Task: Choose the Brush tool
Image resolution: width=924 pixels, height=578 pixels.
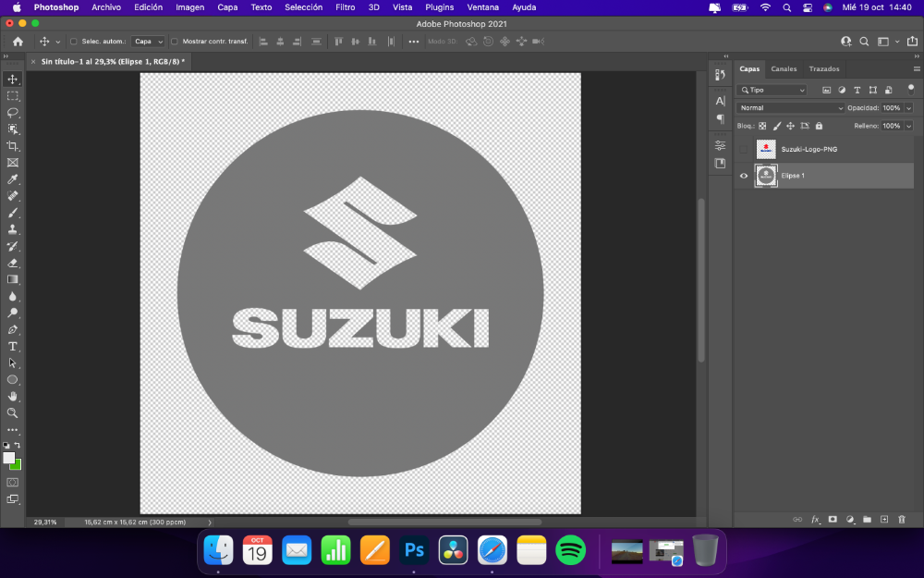Action: click(12, 213)
